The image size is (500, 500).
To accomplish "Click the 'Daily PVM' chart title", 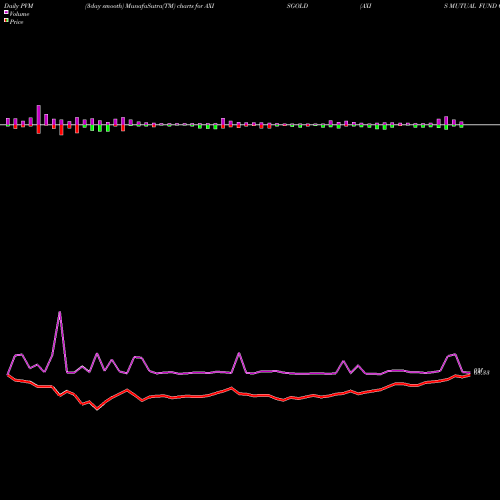I will pos(19,6).
